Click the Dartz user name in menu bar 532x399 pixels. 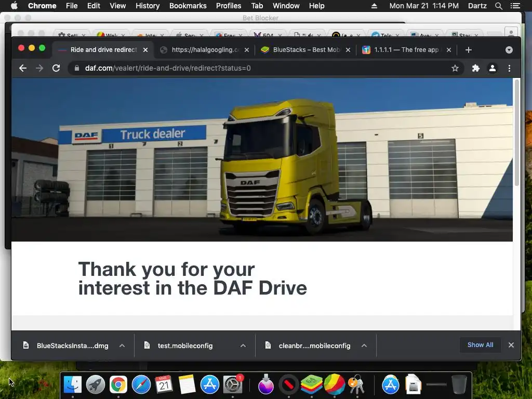(x=477, y=6)
